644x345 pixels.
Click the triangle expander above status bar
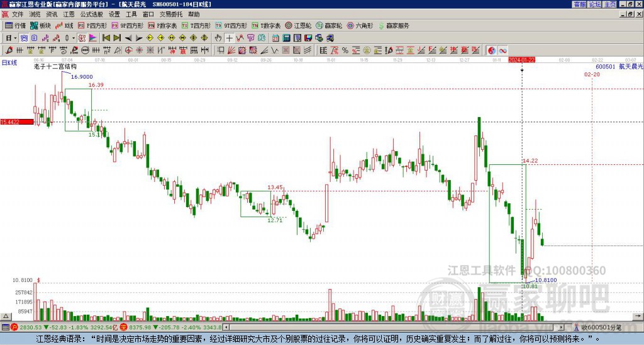tap(6, 316)
